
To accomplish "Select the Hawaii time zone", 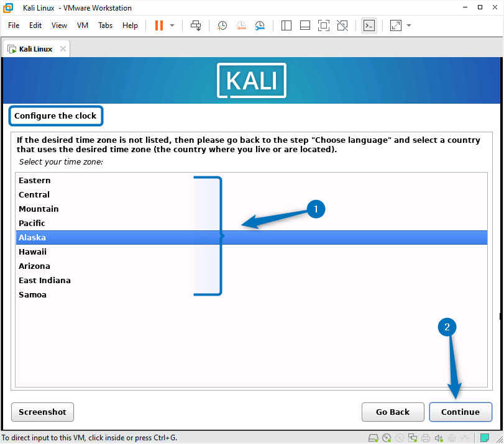I will [33, 251].
